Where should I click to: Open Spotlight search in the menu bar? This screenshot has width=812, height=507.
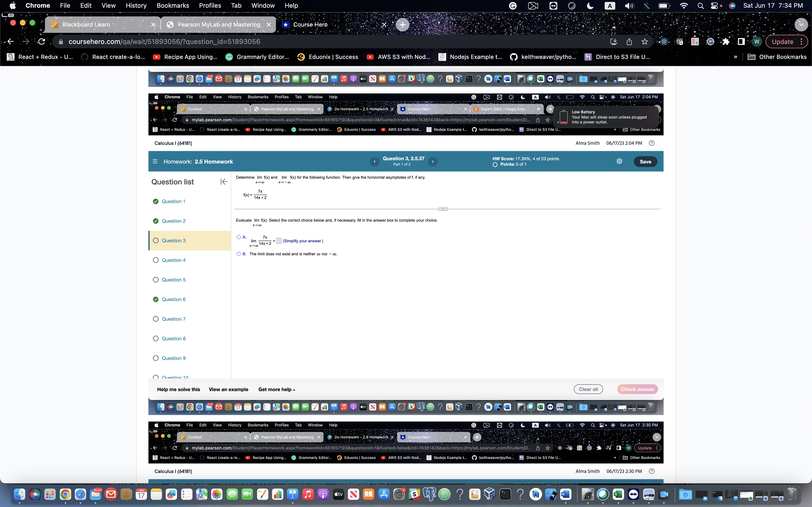pyautogui.click(x=700, y=6)
